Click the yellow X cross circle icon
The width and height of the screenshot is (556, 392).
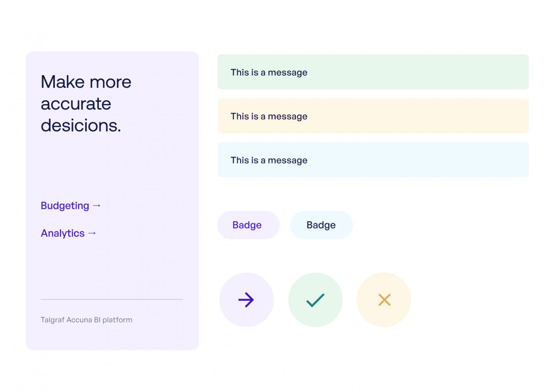pos(384,300)
